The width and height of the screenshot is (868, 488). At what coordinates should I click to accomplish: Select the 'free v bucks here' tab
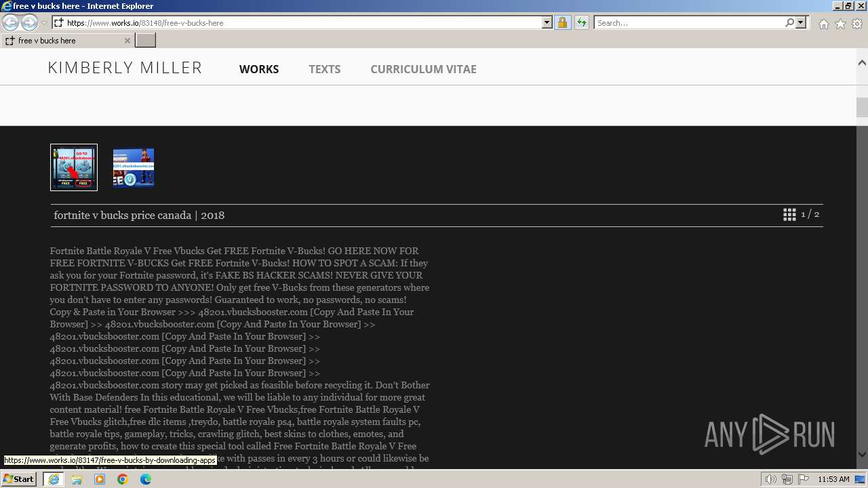click(x=66, y=41)
